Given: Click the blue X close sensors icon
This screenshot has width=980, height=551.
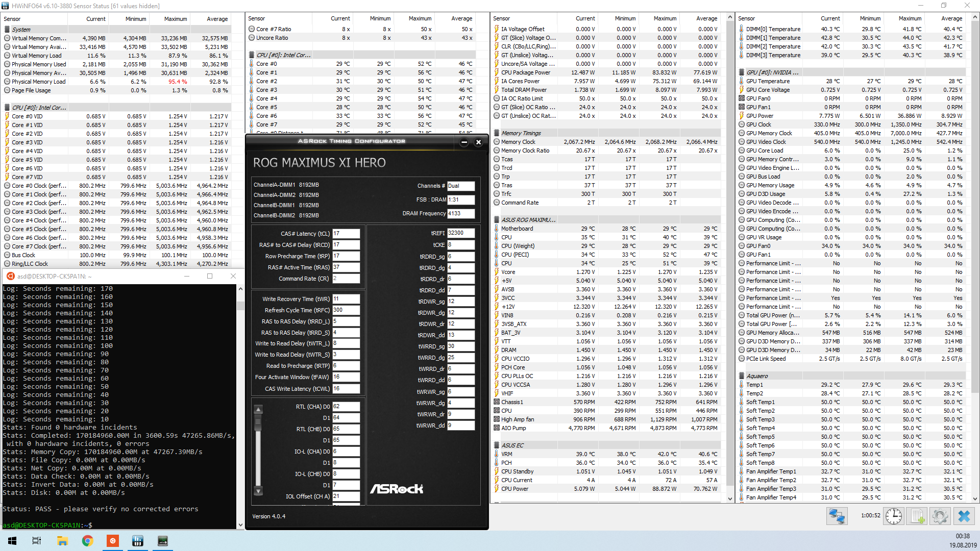Looking at the screenshot, I should pos(964,516).
